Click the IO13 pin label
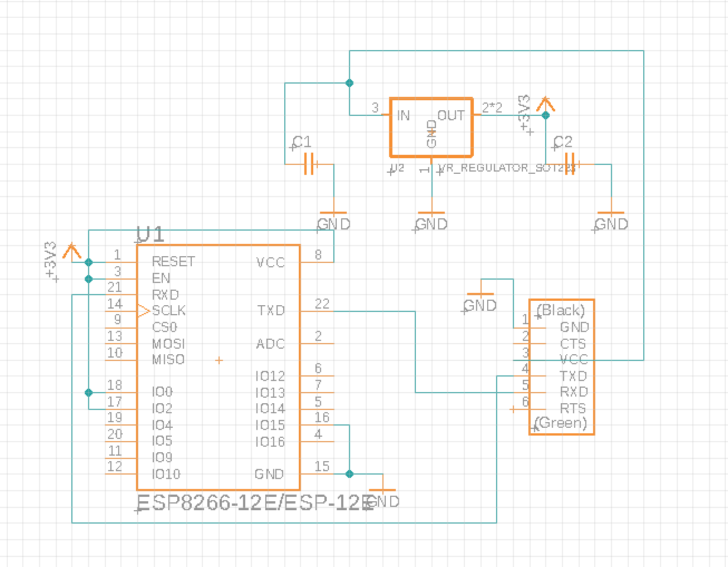This screenshot has height=567, width=728. click(270, 393)
